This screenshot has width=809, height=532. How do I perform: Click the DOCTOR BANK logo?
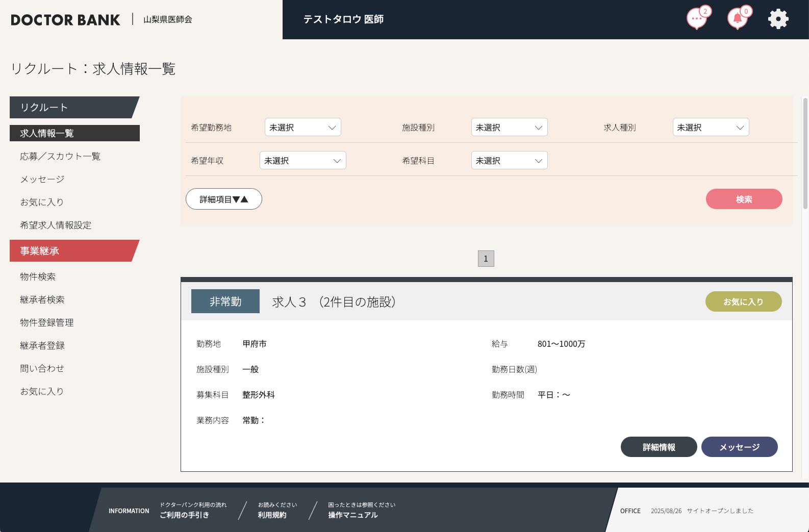coord(65,20)
